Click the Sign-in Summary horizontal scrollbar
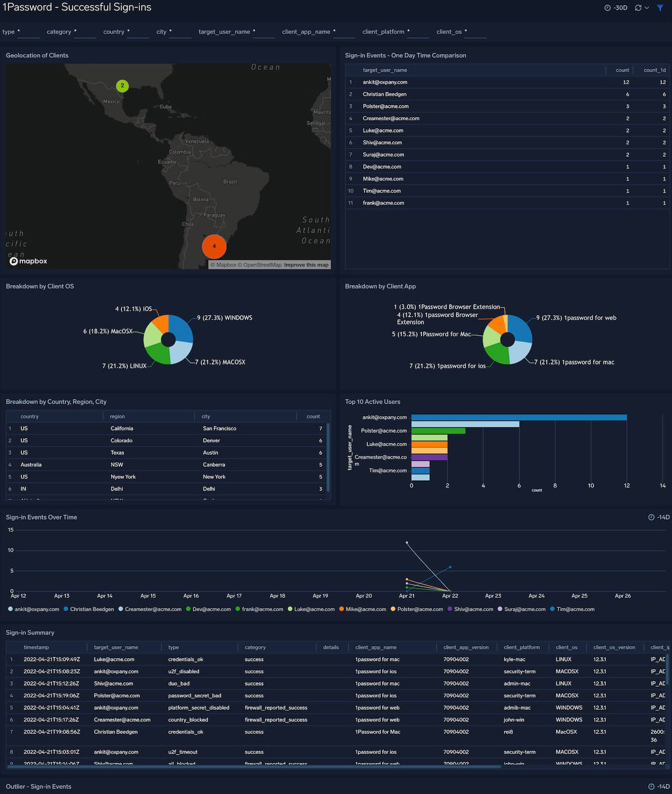672x794 pixels. [x=254, y=767]
